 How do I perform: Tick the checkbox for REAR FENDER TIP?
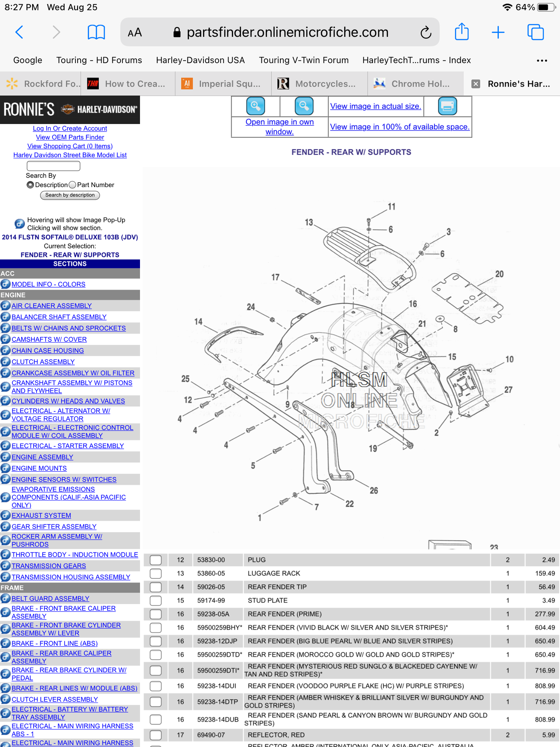[156, 587]
